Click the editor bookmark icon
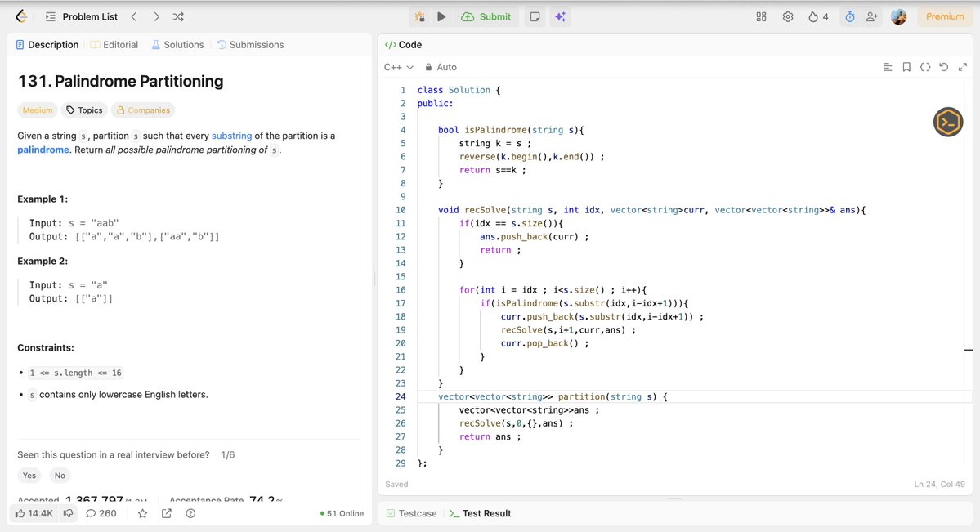The width and height of the screenshot is (980, 532). click(906, 67)
